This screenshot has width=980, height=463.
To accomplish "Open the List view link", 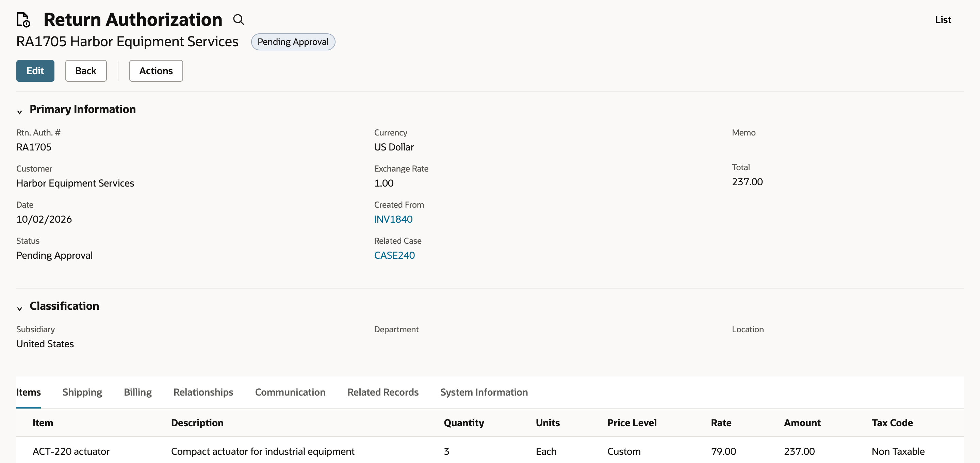I will (x=943, y=20).
